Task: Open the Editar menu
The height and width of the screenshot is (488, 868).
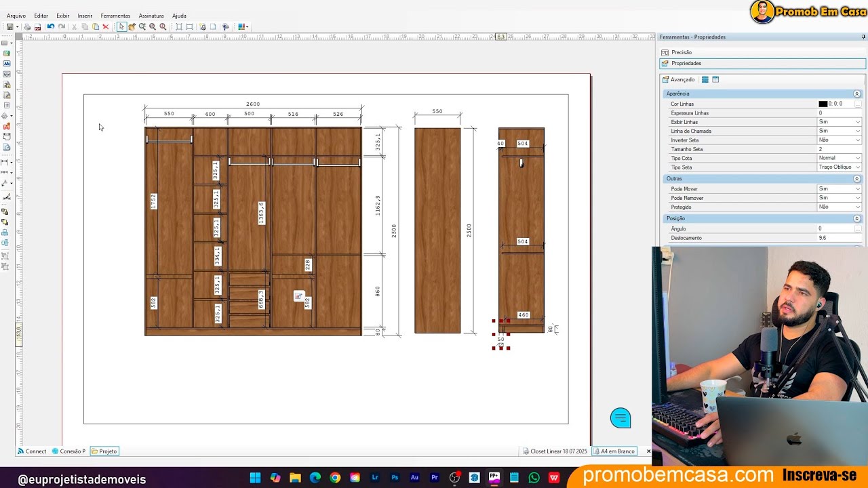Action: (41, 16)
